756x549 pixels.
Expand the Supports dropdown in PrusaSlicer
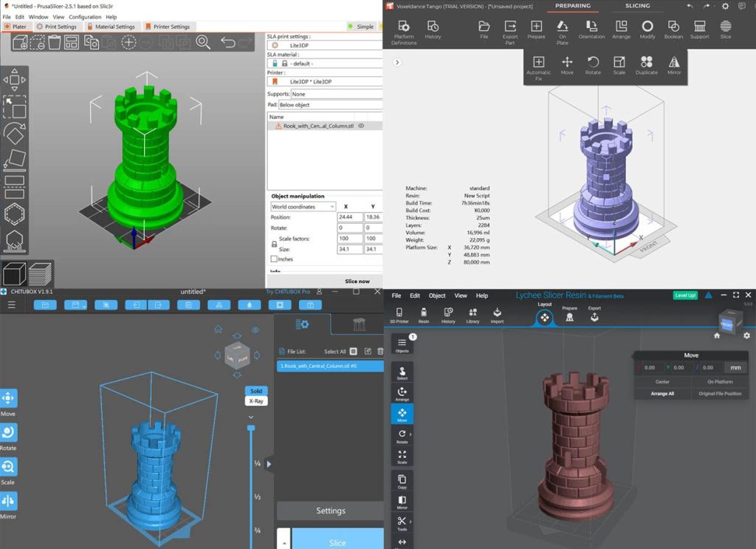pos(336,94)
